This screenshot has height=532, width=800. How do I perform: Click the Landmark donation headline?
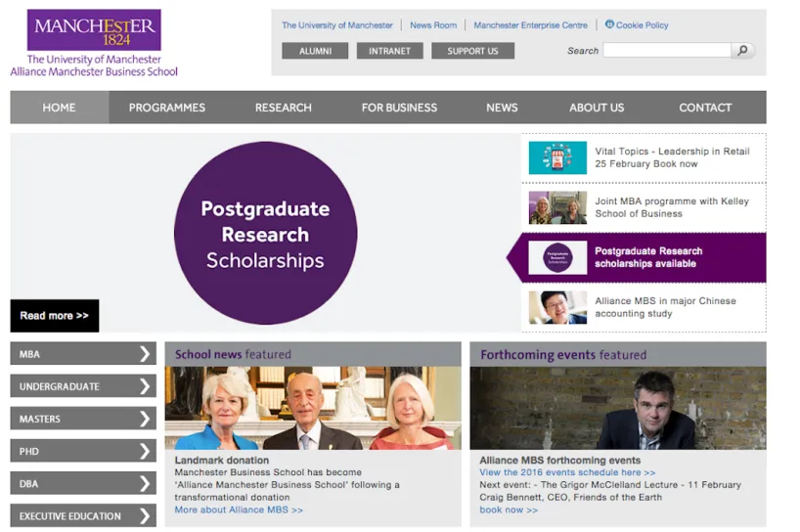pyautogui.click(x=221, y=460)
